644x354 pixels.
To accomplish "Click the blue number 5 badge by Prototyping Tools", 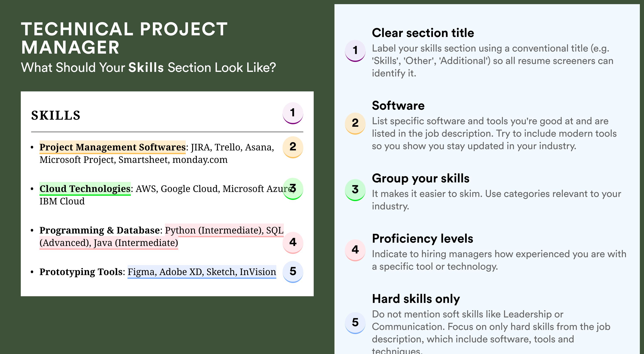I will click(x=293, y=272).
